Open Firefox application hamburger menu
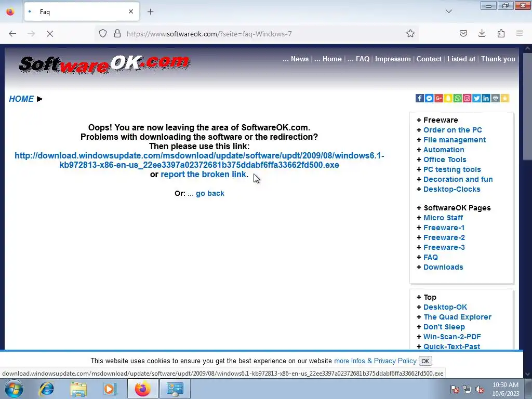 point(520,34)
